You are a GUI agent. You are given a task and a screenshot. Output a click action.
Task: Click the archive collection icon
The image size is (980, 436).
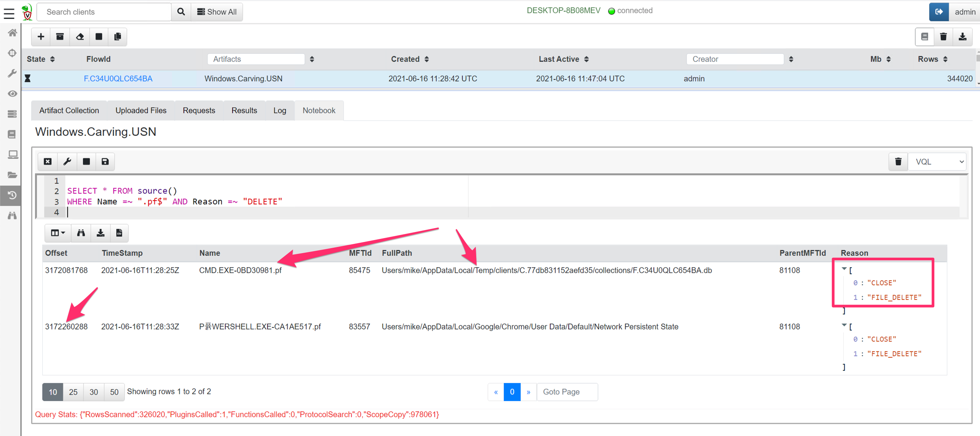(60, 36)
